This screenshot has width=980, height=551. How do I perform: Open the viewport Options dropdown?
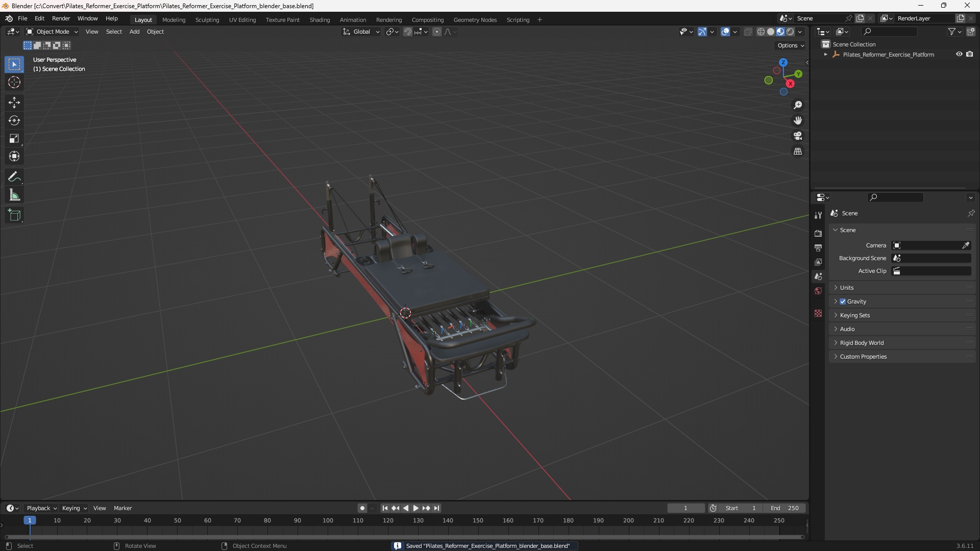click(791, 45)
